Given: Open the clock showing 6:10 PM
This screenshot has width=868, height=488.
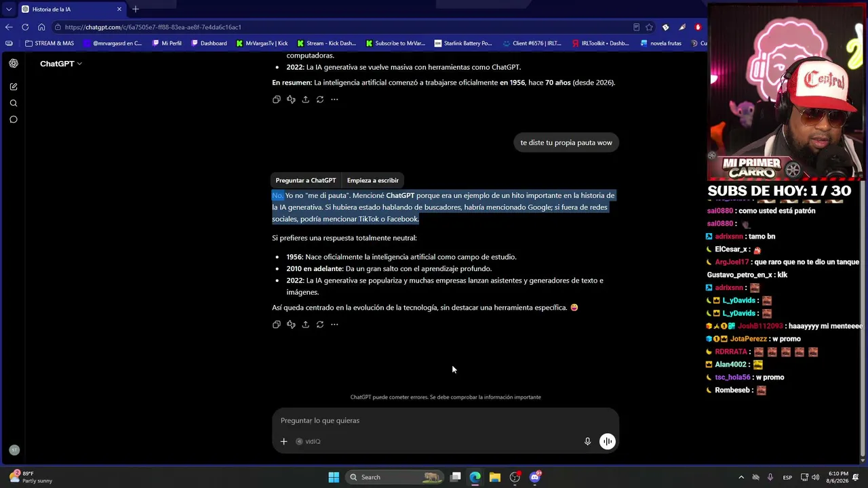Looking at the screenshot, I should 838,477.
